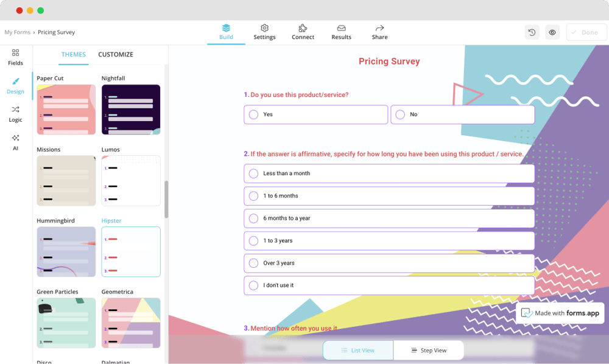
Task: Apply the Nightfall theme thumbnail
Action: pyautogui.click(x=131, y=110)
